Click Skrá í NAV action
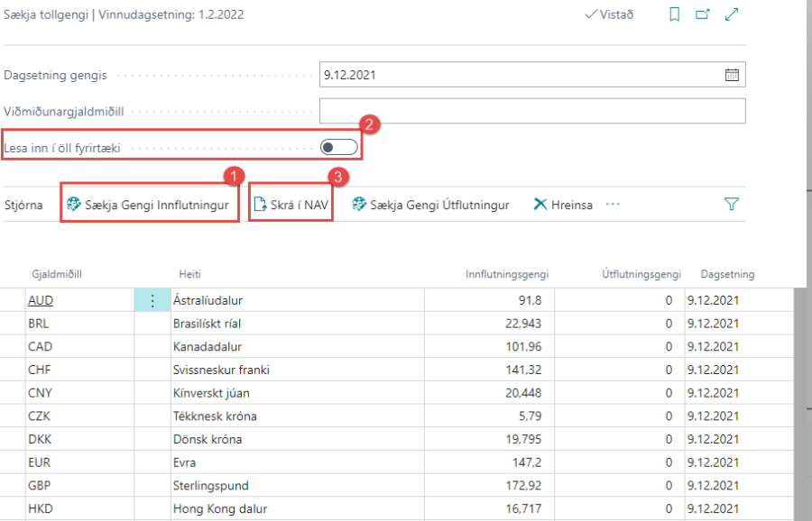812x521 pixels. 291,205
